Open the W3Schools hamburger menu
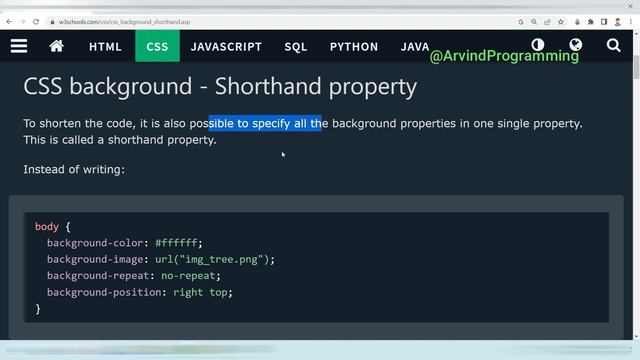This screenshot has width=640, height=360. coord(19,46)
